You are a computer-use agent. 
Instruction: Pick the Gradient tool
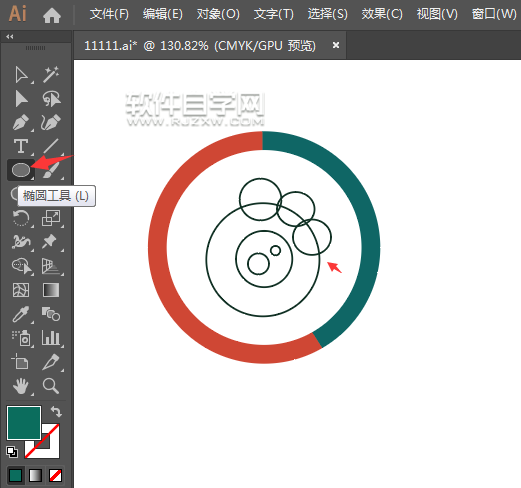[x=51, y=290]
